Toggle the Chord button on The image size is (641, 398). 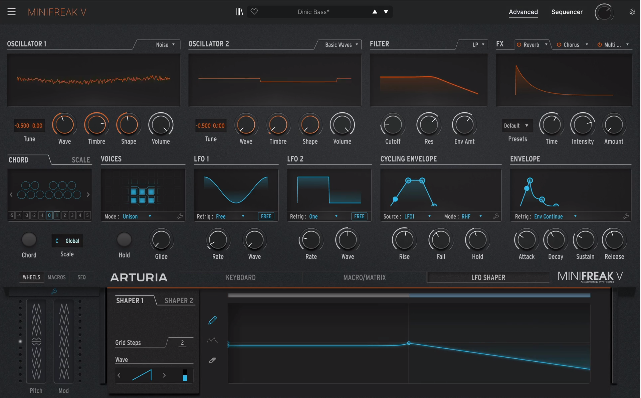tap(29, 240)
